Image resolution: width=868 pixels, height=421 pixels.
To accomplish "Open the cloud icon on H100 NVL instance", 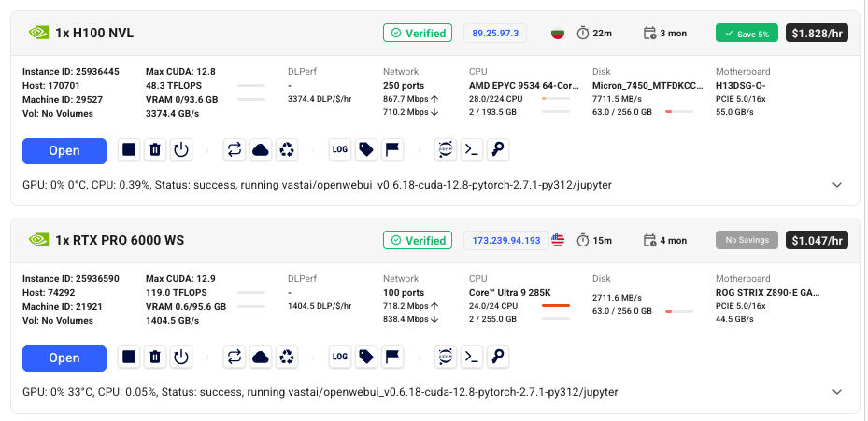I will pyautogui.click(x=261, y=149).
